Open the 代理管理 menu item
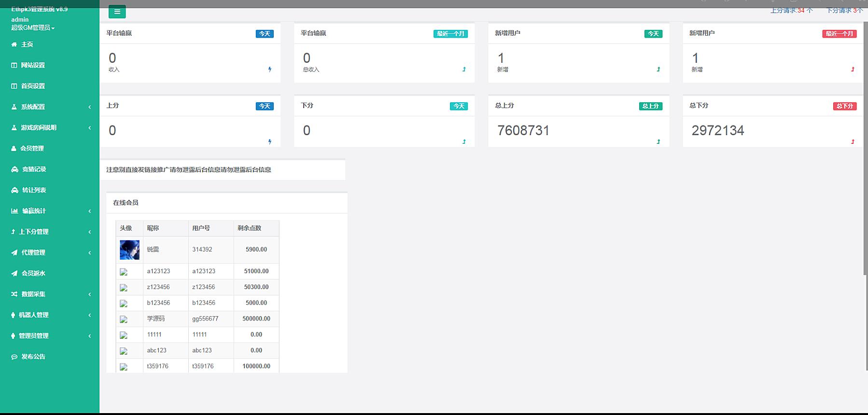This screenshot has width=868, height=415. (x=33, y=252)
